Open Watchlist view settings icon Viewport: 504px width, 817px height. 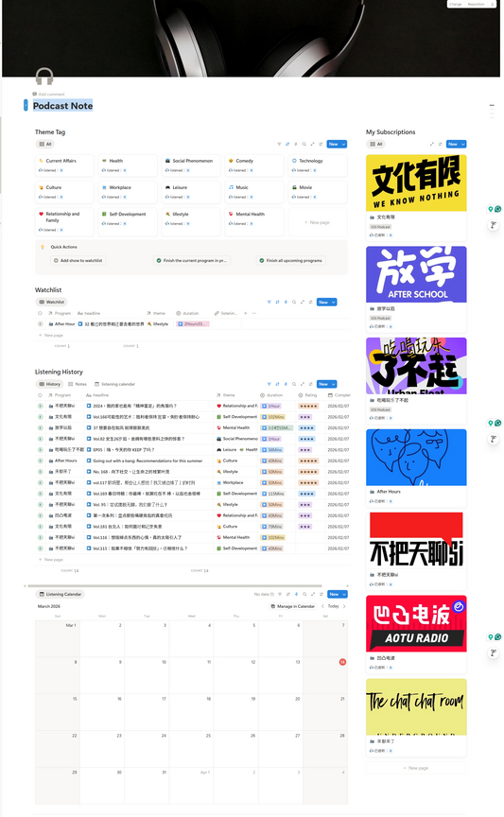coord(311,303)
